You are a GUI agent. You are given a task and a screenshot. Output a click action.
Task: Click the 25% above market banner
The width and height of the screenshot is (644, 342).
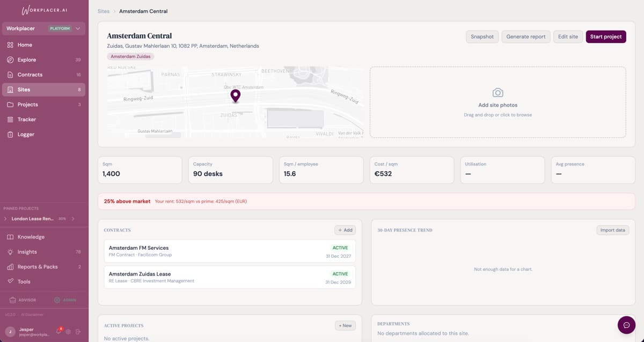click(367, 202)
